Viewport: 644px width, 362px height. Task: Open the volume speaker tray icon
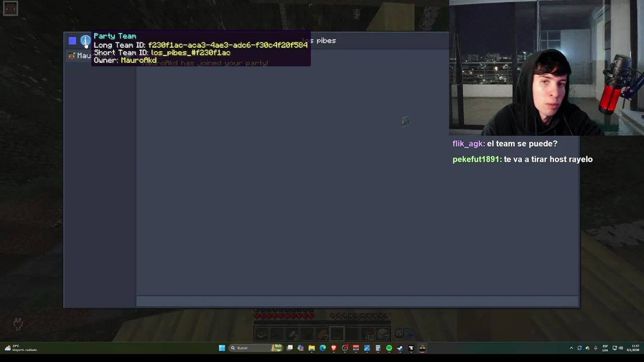click(x=621, y=348)
